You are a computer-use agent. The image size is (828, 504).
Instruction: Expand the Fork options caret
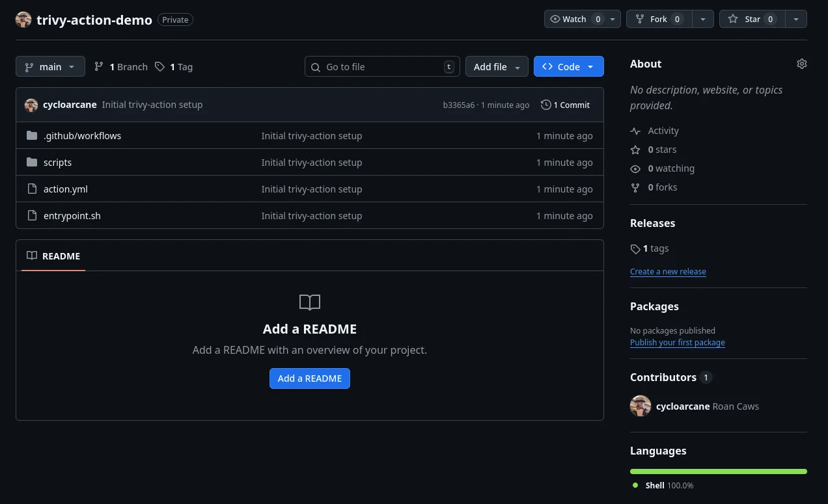703,19
